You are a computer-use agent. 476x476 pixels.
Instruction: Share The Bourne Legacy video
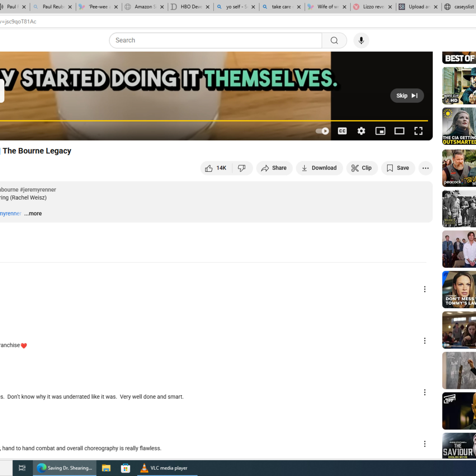[x=274, y=168]
